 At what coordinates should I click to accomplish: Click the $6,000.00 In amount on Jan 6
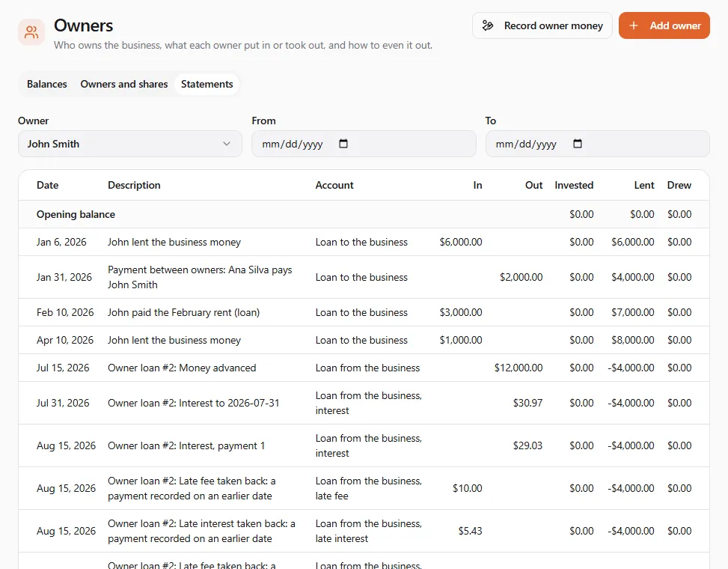(x=461, y=242)
